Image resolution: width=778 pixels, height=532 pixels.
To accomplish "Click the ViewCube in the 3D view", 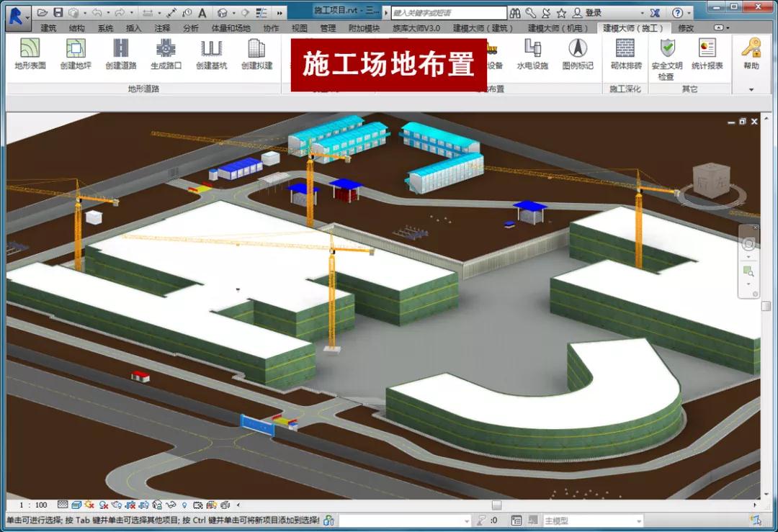I will (x=712, y=182).
